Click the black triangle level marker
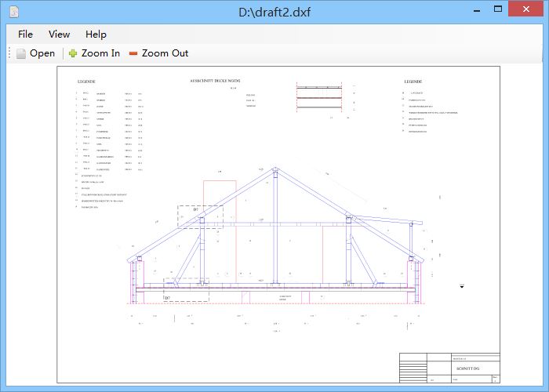The image size is (549, 392). (x=462, y=287)
